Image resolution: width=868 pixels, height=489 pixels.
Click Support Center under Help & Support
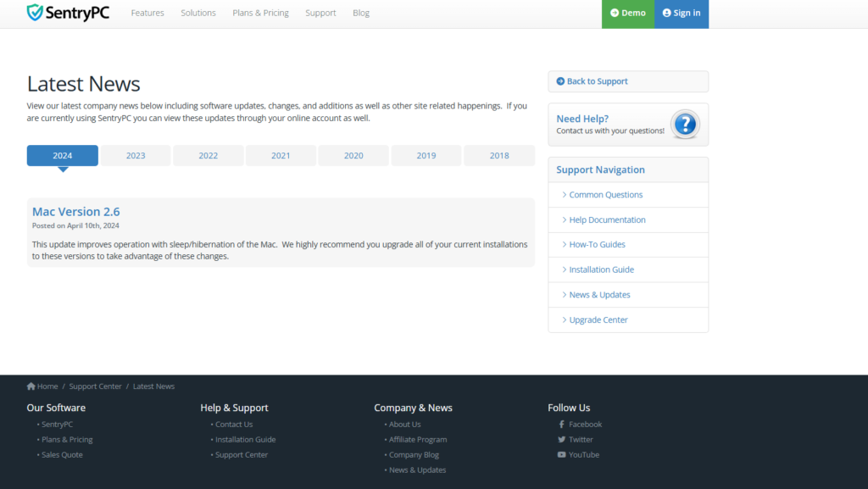[242, 455]
